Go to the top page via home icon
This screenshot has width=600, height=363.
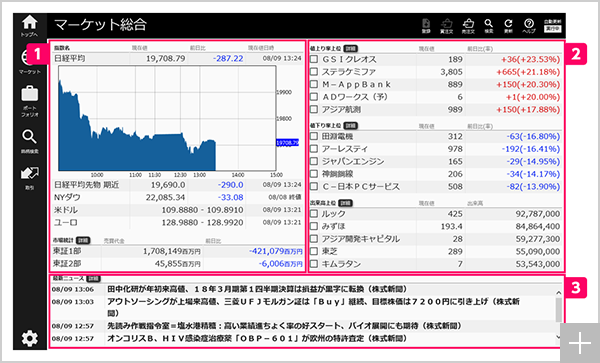pos(29,26)
